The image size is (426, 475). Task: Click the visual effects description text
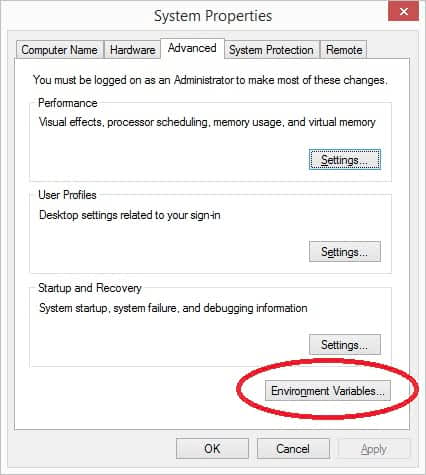207,122
